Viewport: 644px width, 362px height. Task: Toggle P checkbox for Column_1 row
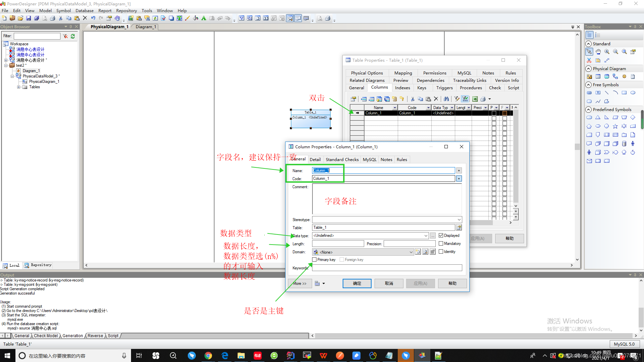494,113
